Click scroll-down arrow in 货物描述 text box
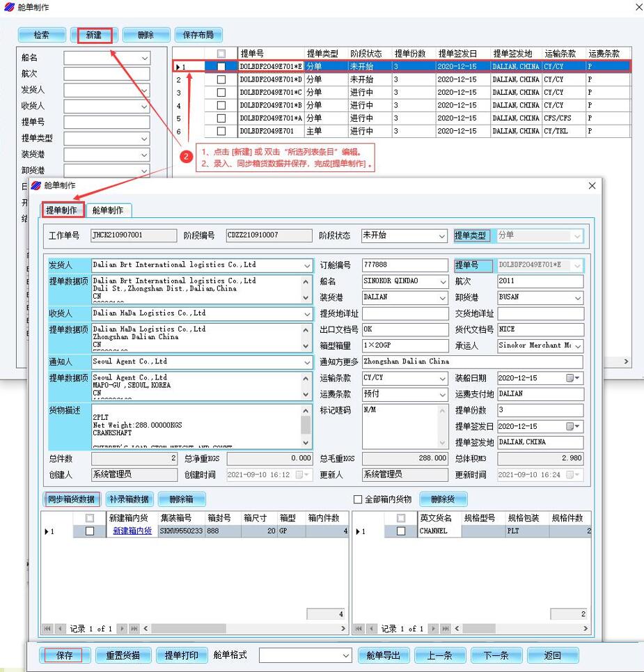Screen dimensions: 644x672 pos(306,442)
